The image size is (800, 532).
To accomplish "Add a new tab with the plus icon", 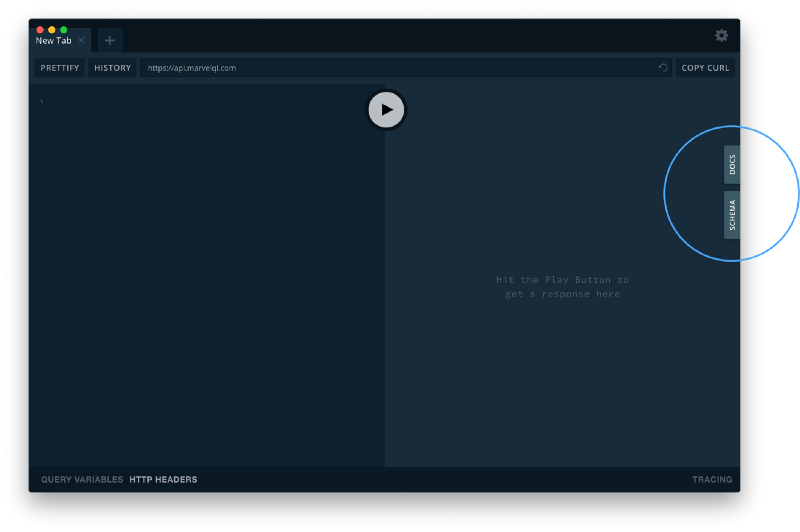I will 110,40.
